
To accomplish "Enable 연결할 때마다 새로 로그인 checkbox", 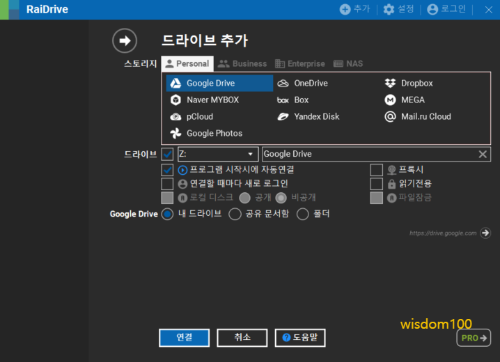I will tap(167, 184).
